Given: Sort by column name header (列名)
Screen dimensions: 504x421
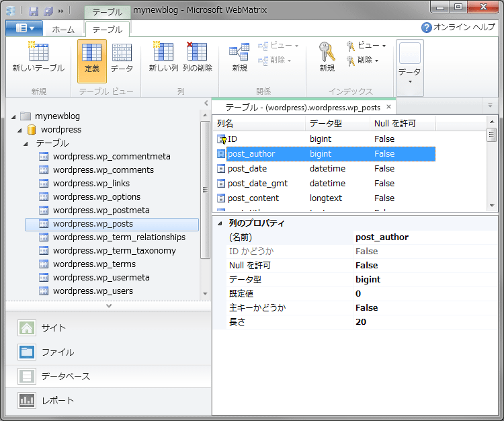Looking at the screenshot, I should (x=259, y=124).
